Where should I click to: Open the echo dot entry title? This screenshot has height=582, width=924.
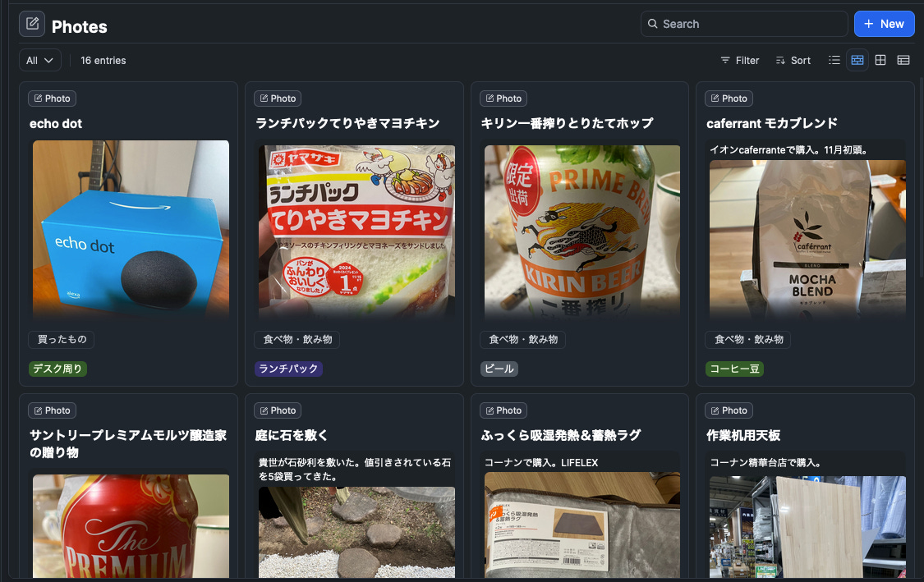tap(56, 124)
